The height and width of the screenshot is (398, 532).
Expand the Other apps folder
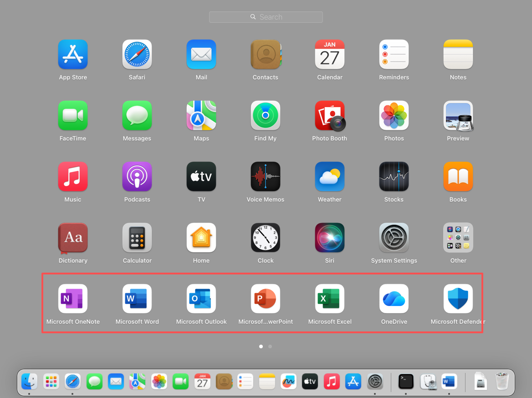[x=458, y=238]
